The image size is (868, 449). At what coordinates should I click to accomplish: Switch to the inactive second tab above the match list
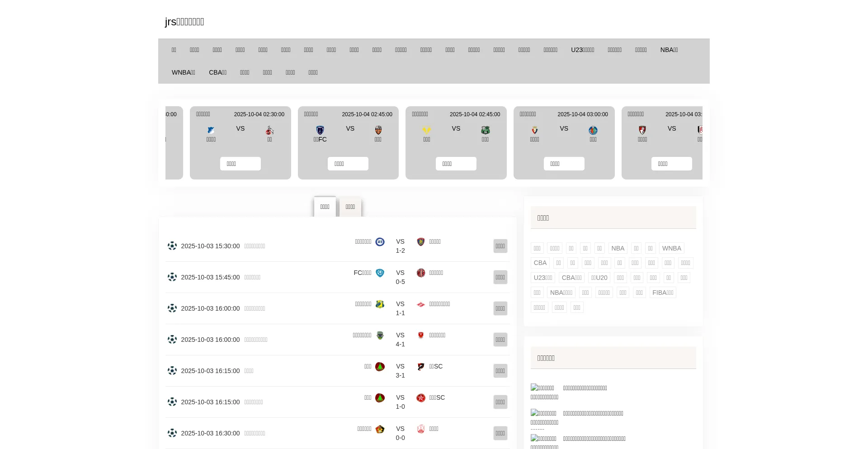350,207
